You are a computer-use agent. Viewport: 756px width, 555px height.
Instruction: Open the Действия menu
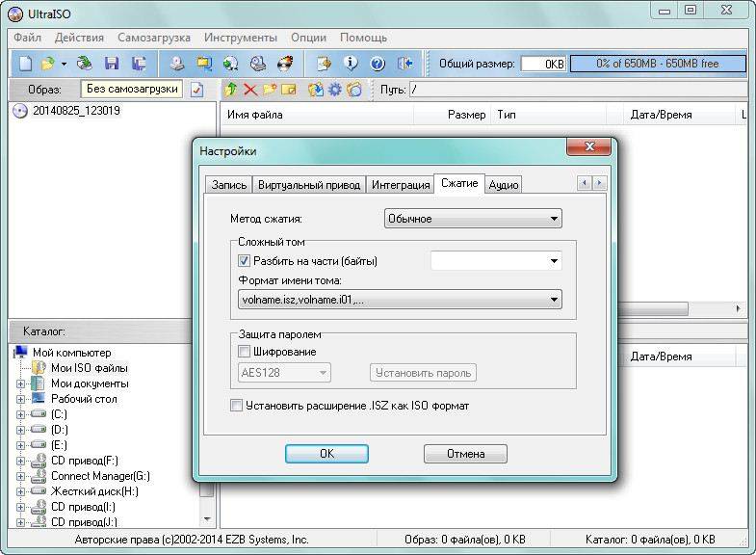[x=79, y=38]
